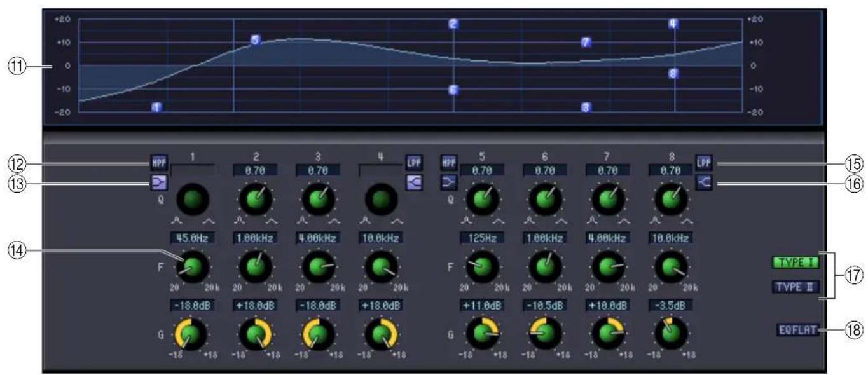Click the +11.0dB gain value field
The height and width of the screenshot is (375, 868).
point(482,304)
